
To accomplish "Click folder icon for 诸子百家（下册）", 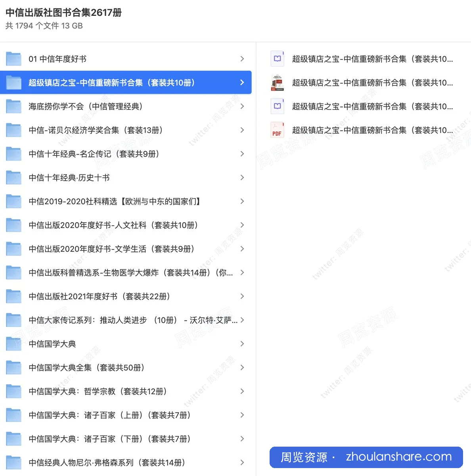I will 13,439.
